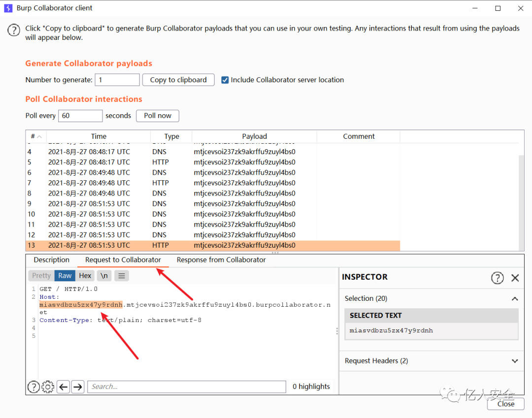Click the GET / HTTP/1.0 request line

[68, 289]
